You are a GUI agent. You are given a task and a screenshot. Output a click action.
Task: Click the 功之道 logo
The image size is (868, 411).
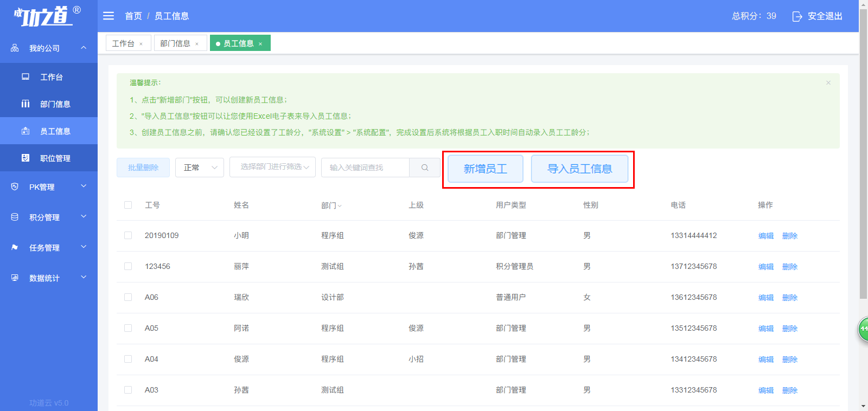tap(48, 16)
